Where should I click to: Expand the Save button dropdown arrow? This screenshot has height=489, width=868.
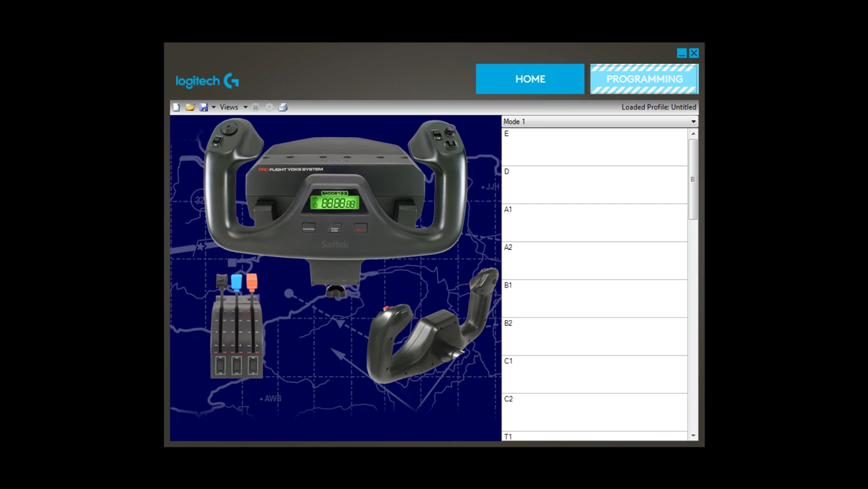click(x=213, y=107)
